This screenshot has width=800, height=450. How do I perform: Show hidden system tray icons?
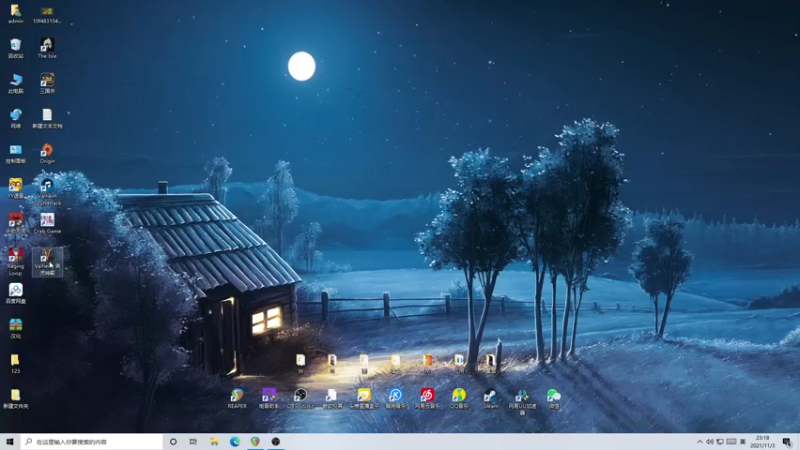click(699, 441)
